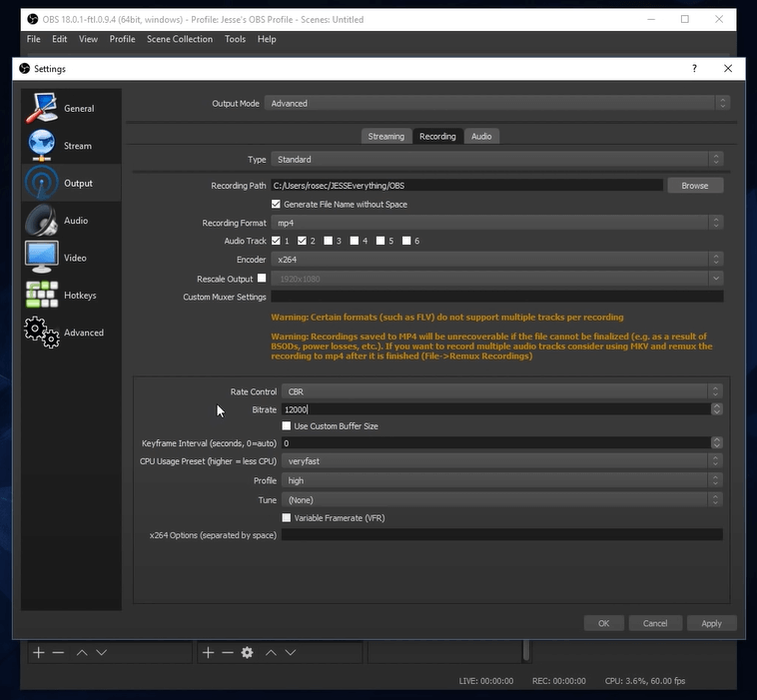Click the Bitrate input field
Viewport: 757px width, 700px height.
coord(494,409)
